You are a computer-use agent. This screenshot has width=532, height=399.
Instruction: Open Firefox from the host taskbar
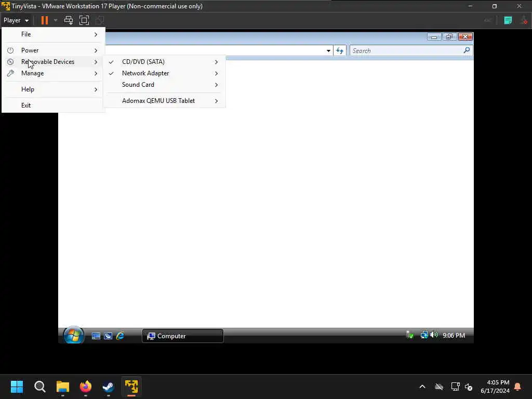(86, 387)
